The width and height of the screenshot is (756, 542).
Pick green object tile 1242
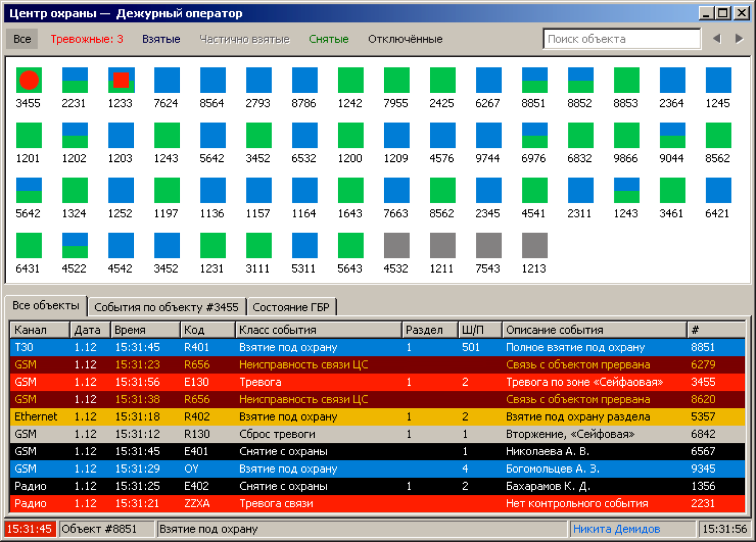(351, 80)
